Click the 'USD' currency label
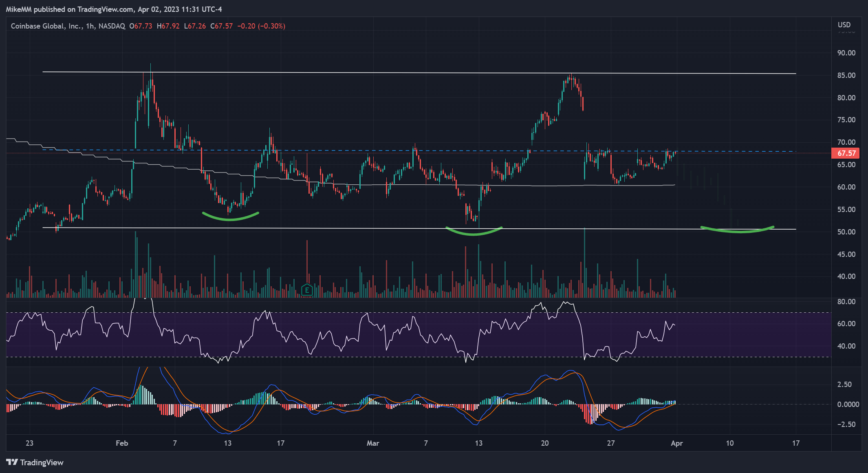Screen dimensions: 868x473 [x=844, y=25]
